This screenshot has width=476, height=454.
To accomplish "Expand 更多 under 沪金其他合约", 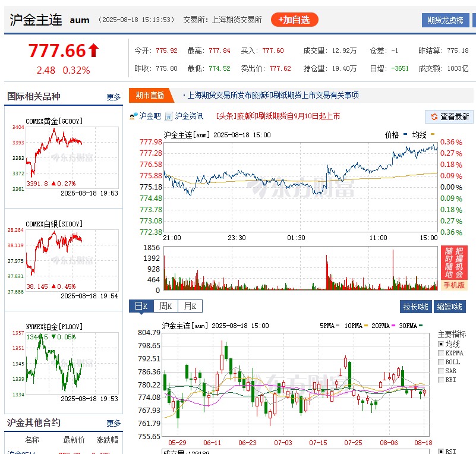I will coord(114,423).
